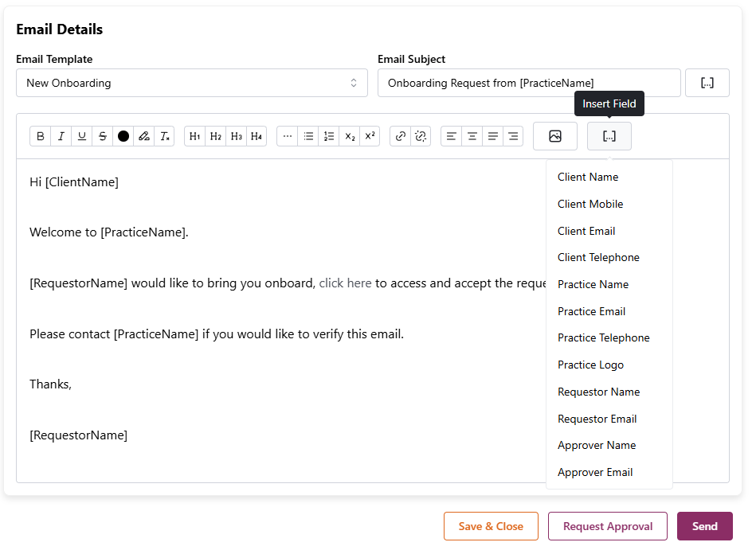Insert a hyperlink using link icon
Viewport: 756px width, 550px height.
point(401,136)
